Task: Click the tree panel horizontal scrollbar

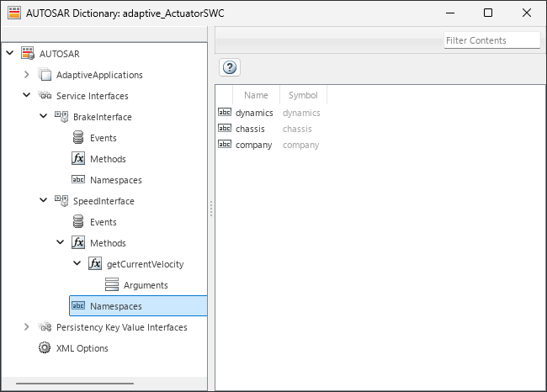Action: 75,384
